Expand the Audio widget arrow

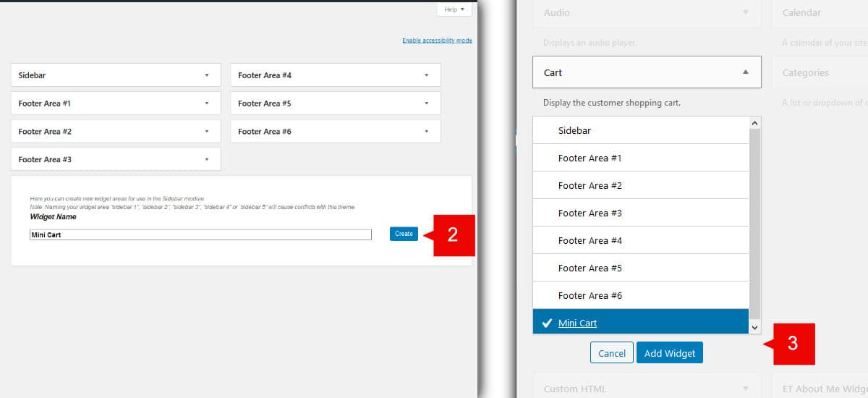coord(746,12)
